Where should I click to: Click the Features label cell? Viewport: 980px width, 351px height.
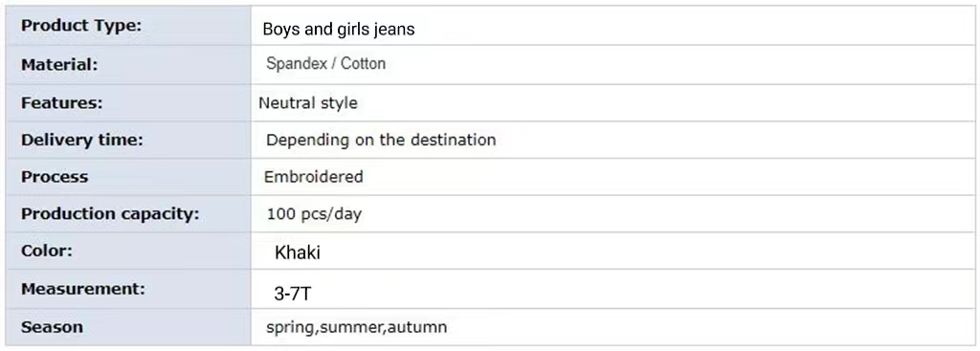point(128,103)
